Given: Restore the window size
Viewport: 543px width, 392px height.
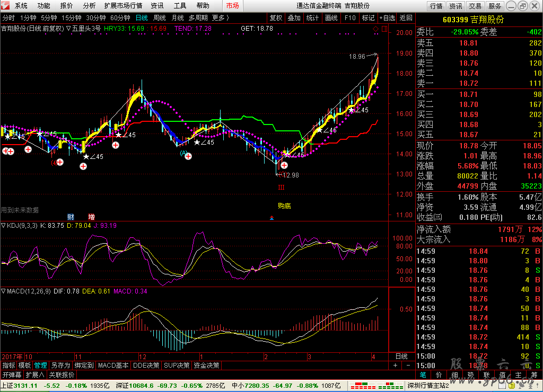Looking at the screenshot, I should (522, 6).
